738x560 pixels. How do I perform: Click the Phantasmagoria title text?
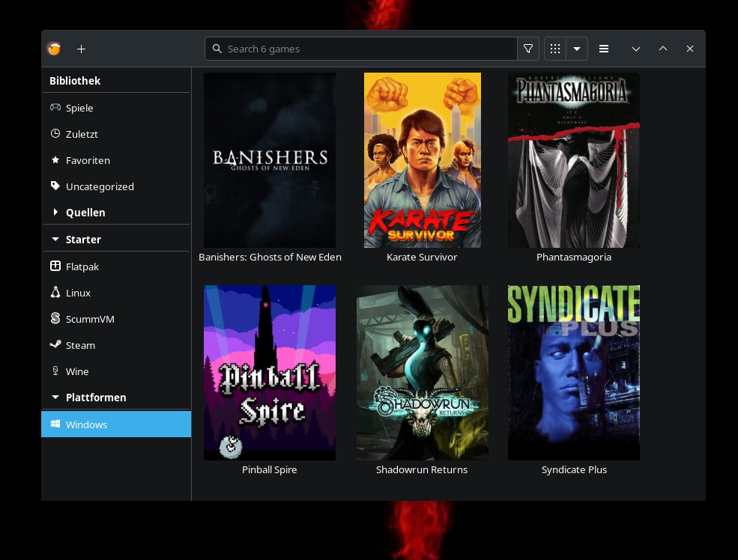point(574,258)
